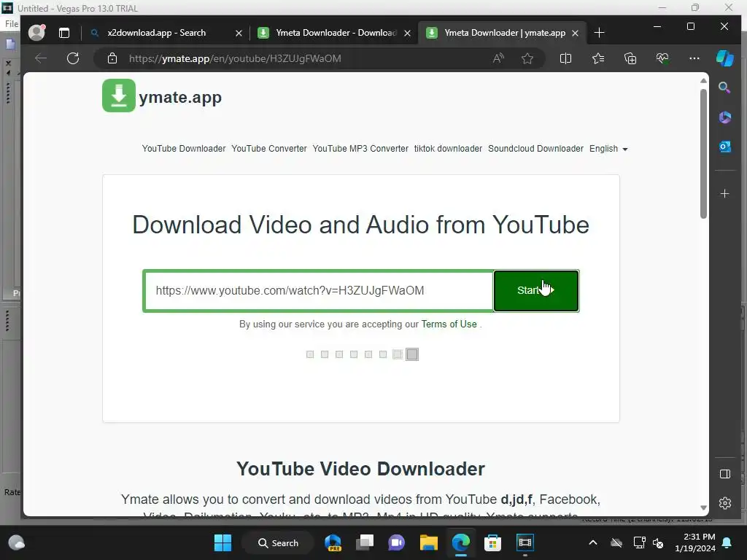Click scrollbar down arrow at bottom

pyautogui.click(x=703, y=507)
